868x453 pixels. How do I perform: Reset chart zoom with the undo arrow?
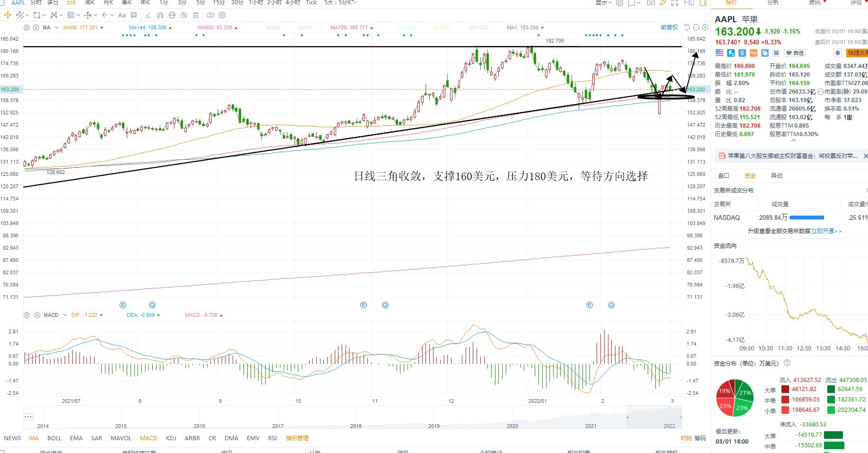coord(687,27)
